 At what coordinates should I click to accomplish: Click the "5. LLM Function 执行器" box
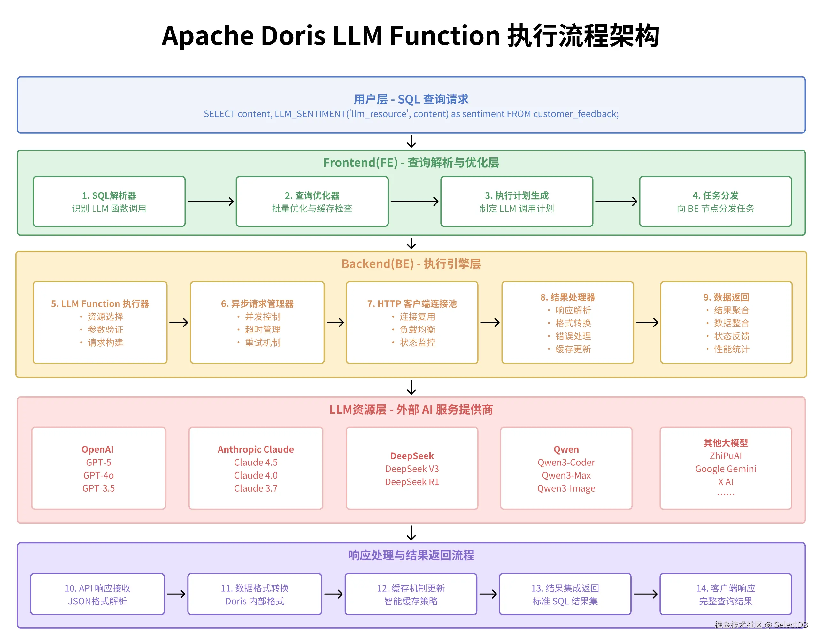click(x=100, y=322)
